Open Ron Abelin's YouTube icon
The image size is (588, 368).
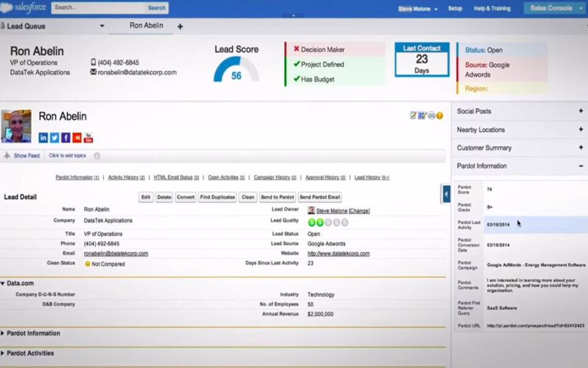(88, 138)
